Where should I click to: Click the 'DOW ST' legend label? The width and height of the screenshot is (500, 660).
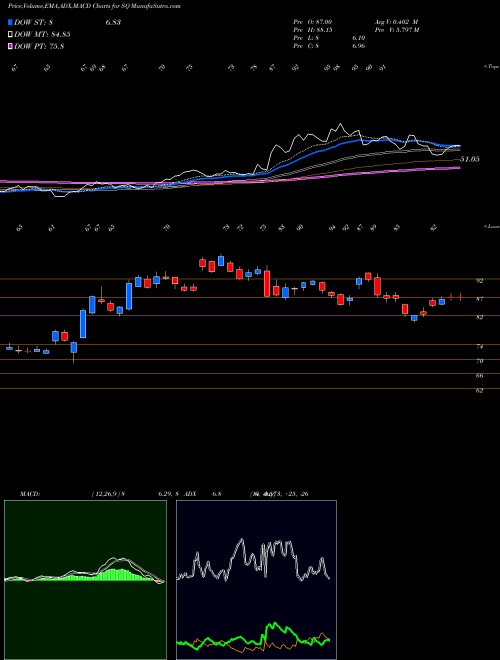(x=33, y=22)
